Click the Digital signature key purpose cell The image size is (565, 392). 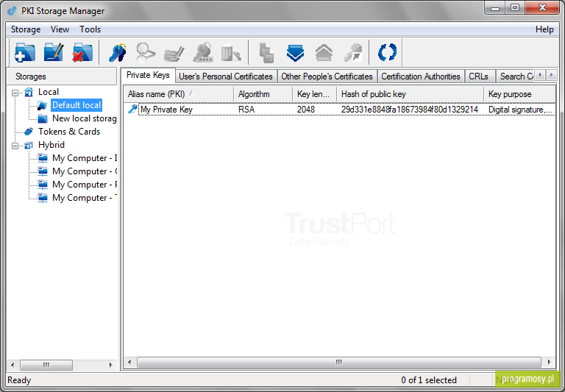click(520, 110)
